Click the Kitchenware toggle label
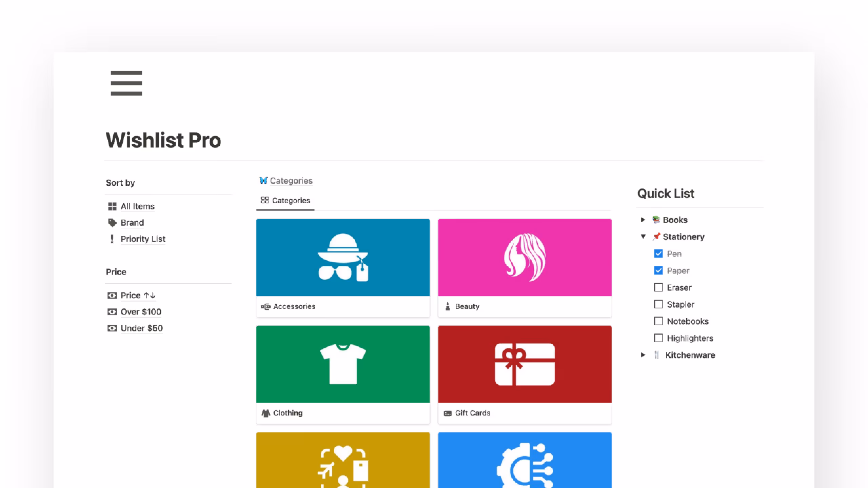The width and height of the screenshot is (868, 488). pyautogui.click(x=690, y=355)
